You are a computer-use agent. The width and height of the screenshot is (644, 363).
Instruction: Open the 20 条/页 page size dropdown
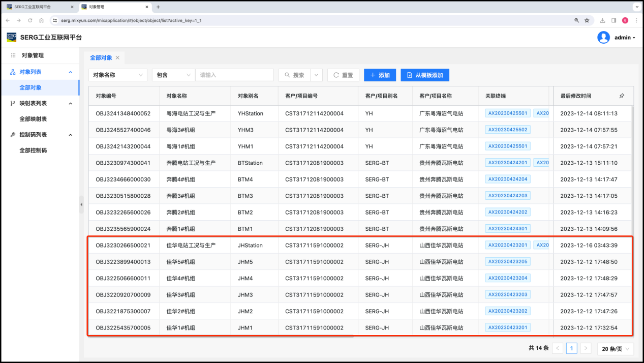[x=616, y=349]
